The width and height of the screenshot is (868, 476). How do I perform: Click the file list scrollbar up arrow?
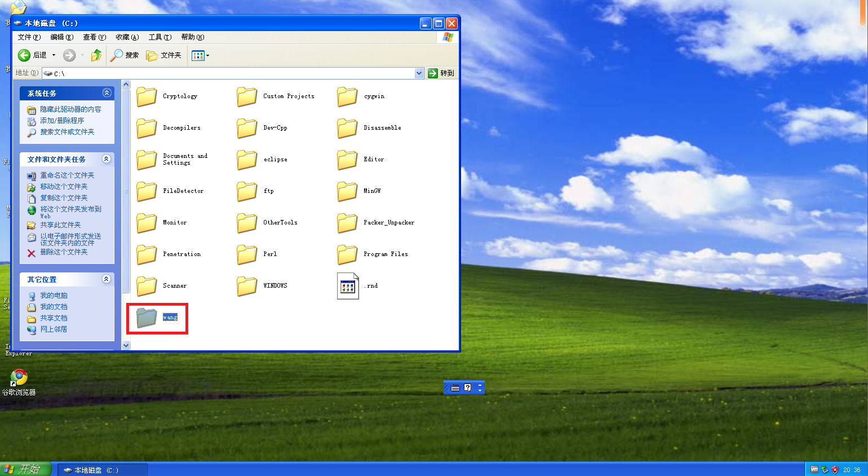[126, 85]
